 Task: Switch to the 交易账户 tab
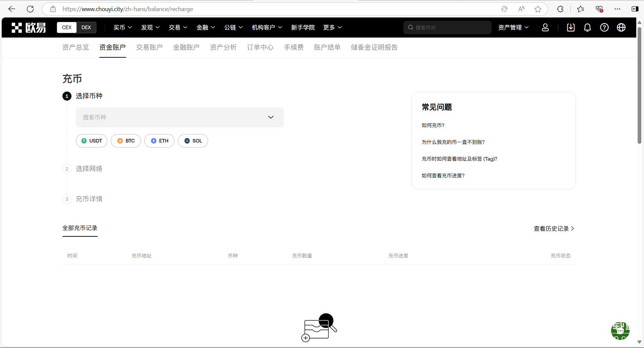(149, 47)
